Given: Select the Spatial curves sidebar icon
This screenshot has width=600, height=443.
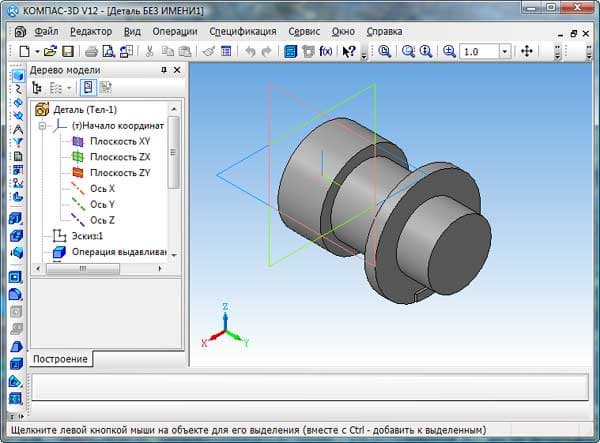Looking at the screenshot, I should 18,90.
